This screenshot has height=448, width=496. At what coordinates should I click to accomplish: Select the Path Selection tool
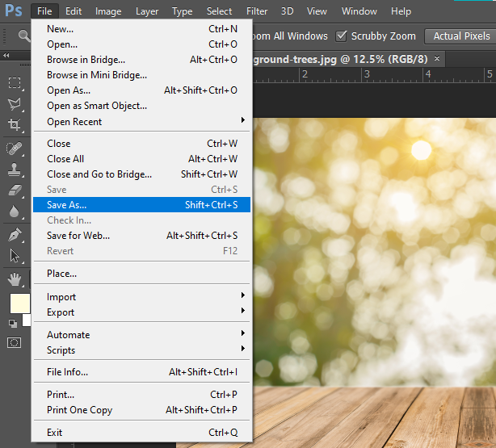pyautogui.click(x=15, y=255)
